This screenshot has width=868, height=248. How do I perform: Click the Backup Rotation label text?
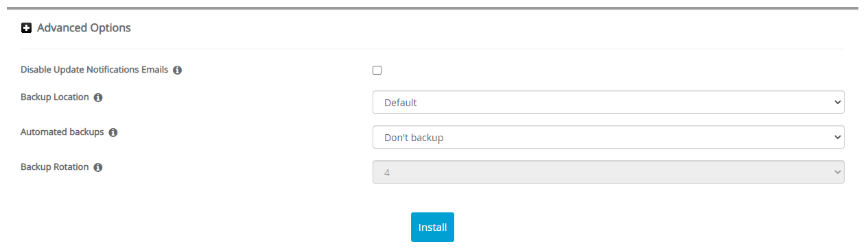55,166
